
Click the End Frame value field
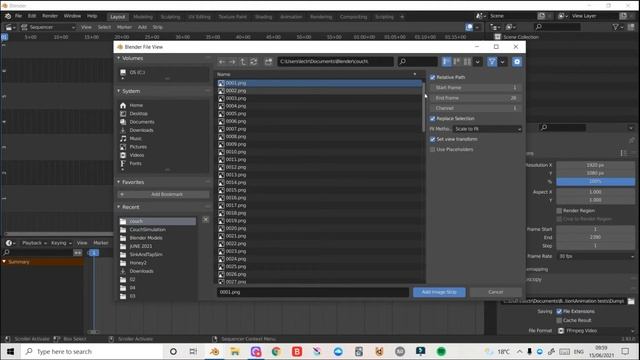(x=476, y=98)
